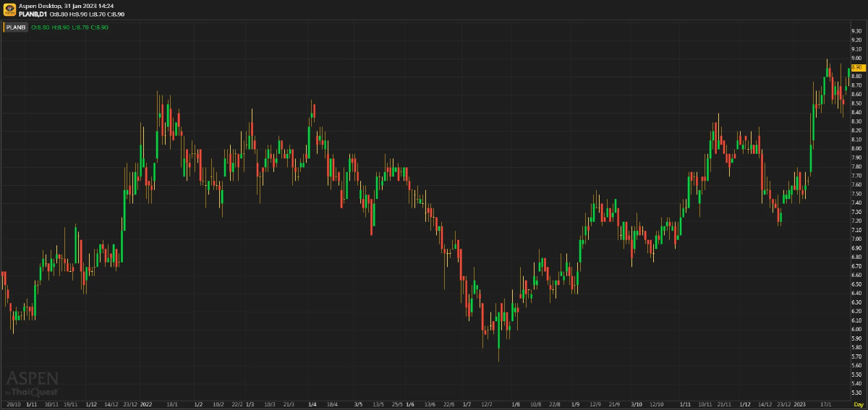
Task: Click the 9.00 price axis label
Action: (x=856, y=58)
